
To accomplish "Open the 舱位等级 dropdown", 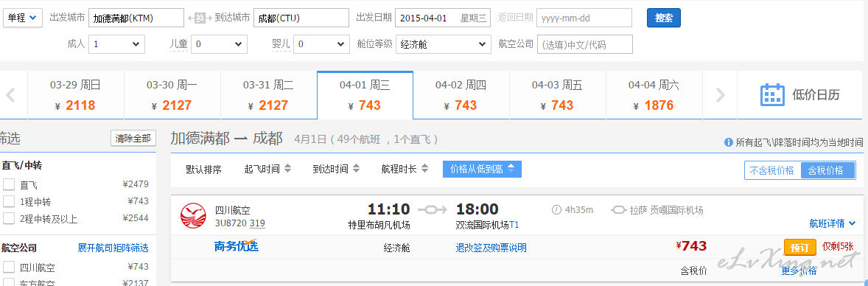I will point(443,43).
